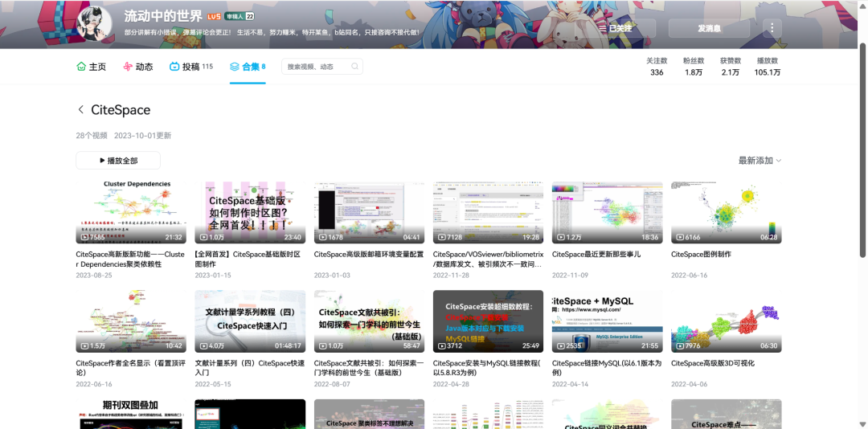The height and width of the screenshot is (429, 868).
Task: Open the 投稿 115 tab
Action: 191,67
